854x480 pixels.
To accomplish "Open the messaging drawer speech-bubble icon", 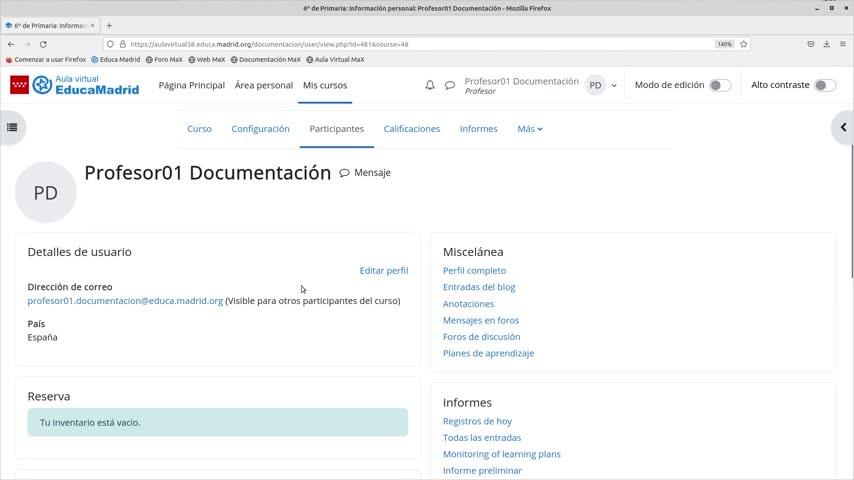I will coord(450,85).
